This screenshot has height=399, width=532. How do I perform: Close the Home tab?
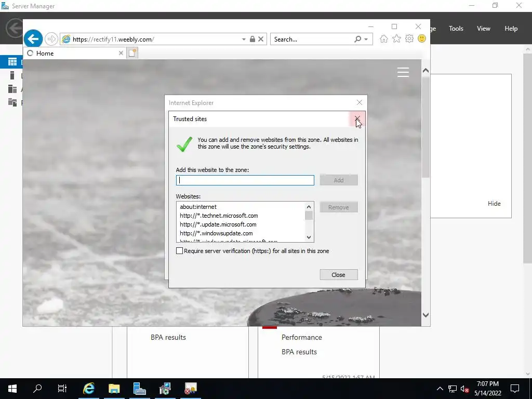121,53
